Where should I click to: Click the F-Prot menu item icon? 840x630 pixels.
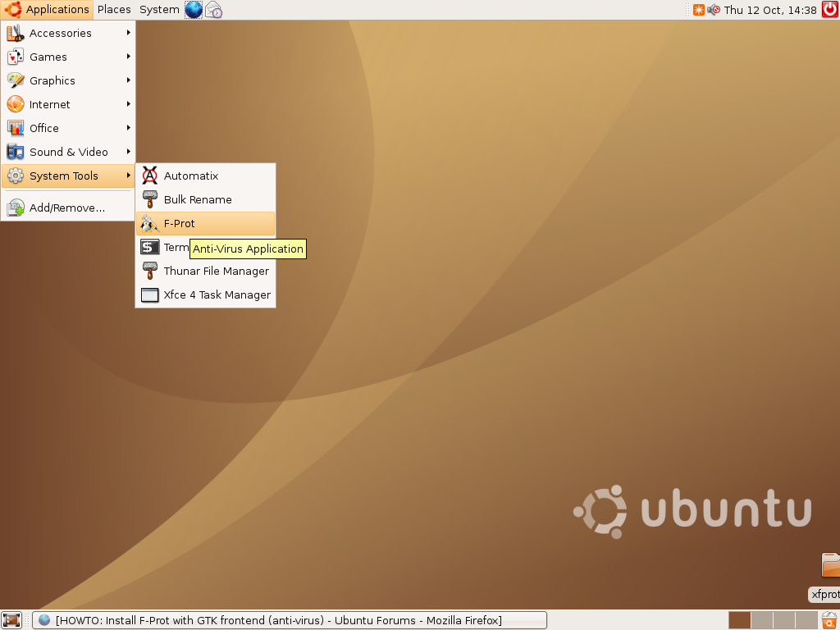tap(150, 223)
